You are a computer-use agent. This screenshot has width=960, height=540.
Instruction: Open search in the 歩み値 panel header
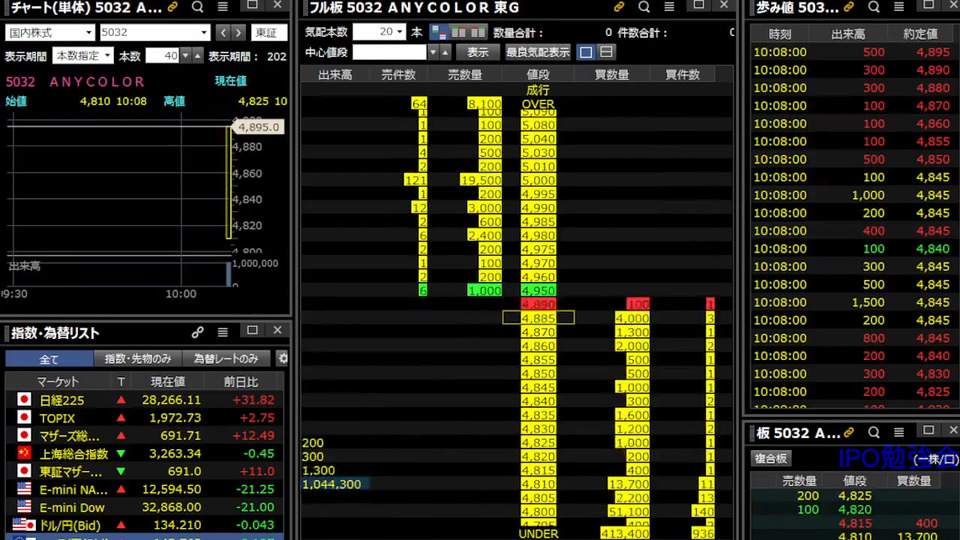click(x=874, y=7)
